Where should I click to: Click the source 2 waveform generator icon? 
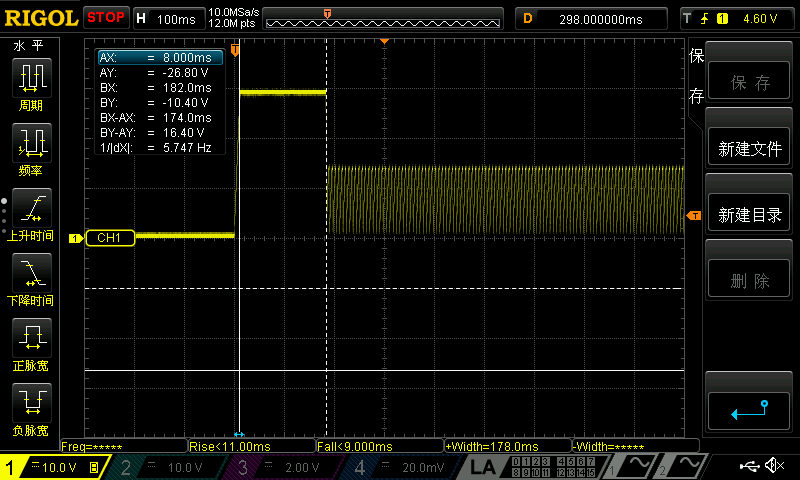(x=683, y=467)
